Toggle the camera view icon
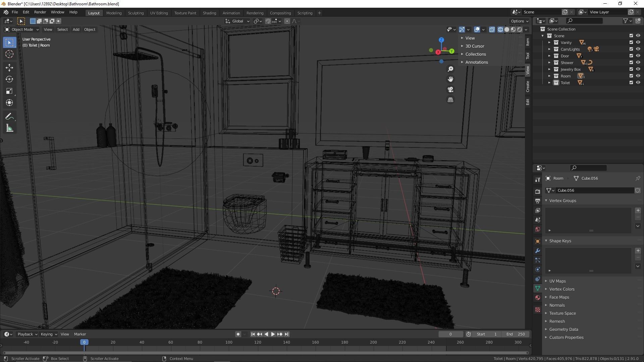This screenshot has width=644, height=362. tap(450, 89)
